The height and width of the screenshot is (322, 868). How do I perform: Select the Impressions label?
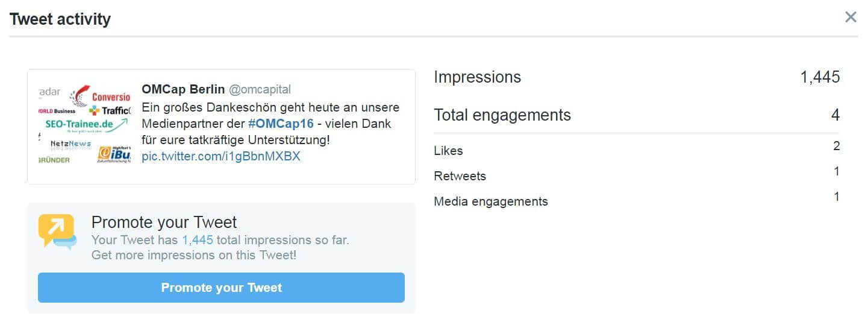coord(477,77)
